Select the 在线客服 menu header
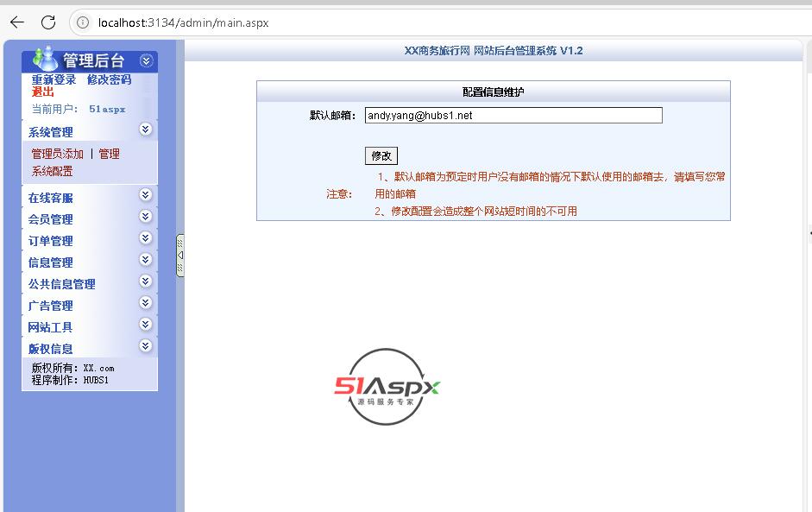The width and height of the screenshot is (812, 512). point(51,198)
